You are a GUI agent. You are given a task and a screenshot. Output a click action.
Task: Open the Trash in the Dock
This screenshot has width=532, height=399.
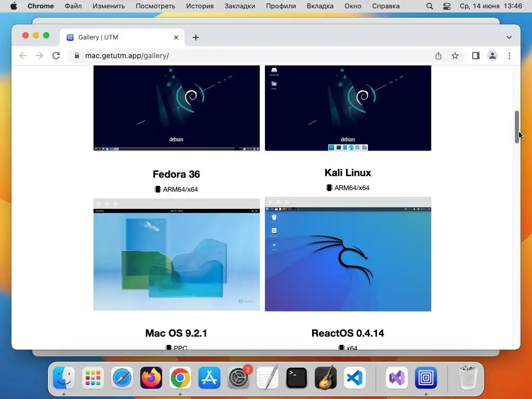pos(468,378)
